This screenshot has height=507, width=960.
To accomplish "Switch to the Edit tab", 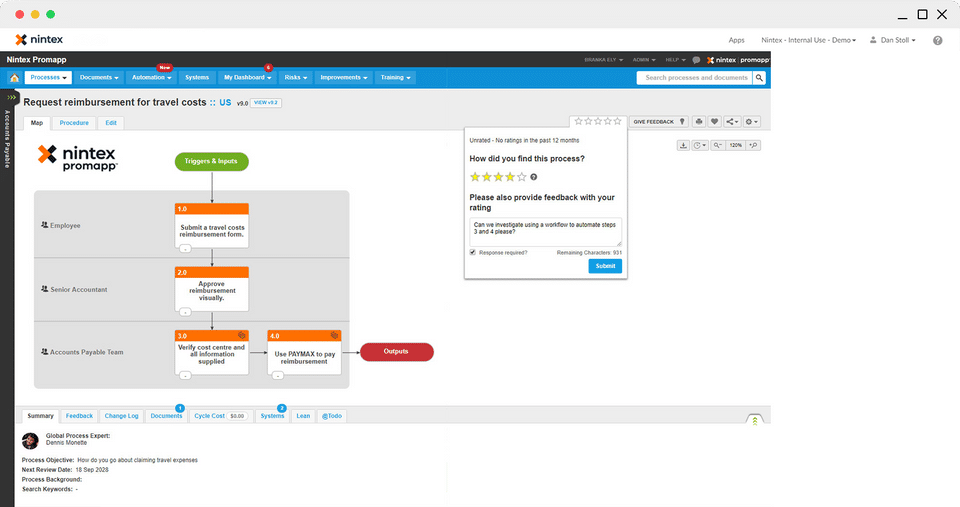I will (111, 123).
